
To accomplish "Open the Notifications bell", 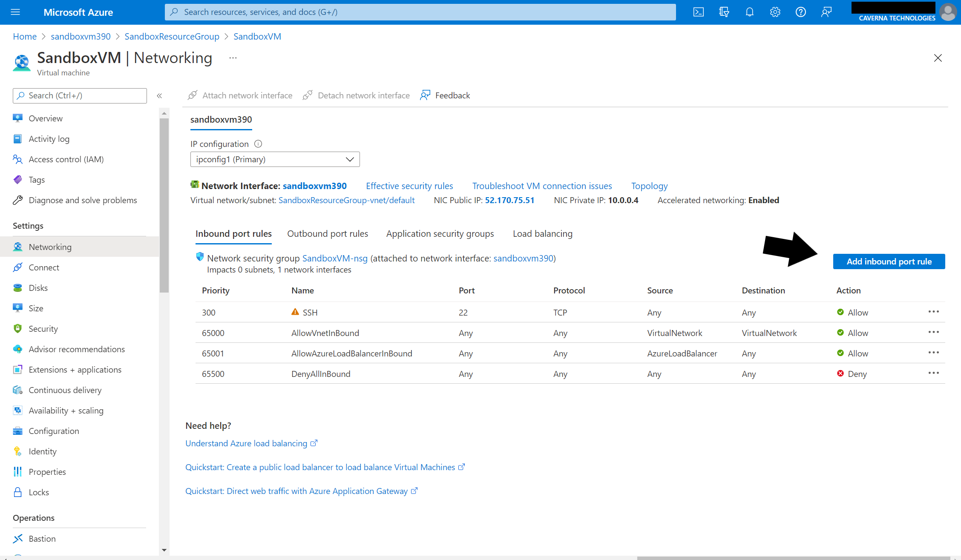I will click(x=750, y=12).
